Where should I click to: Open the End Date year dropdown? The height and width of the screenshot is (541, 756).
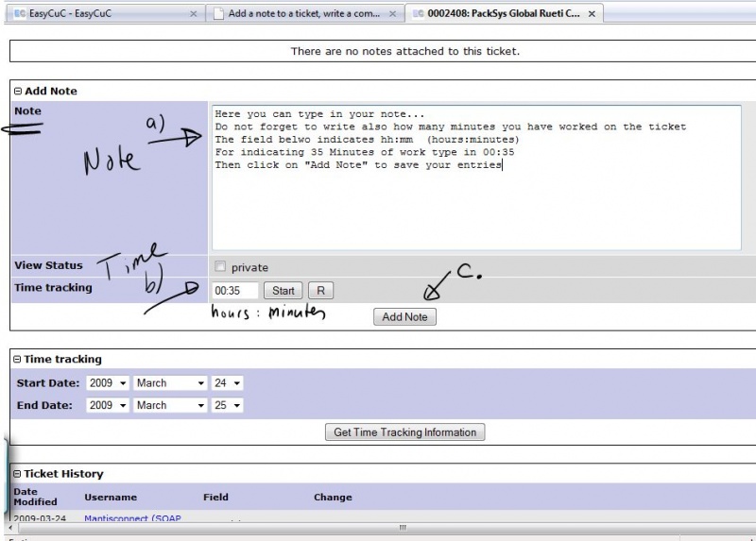click(x=108, y=405)
